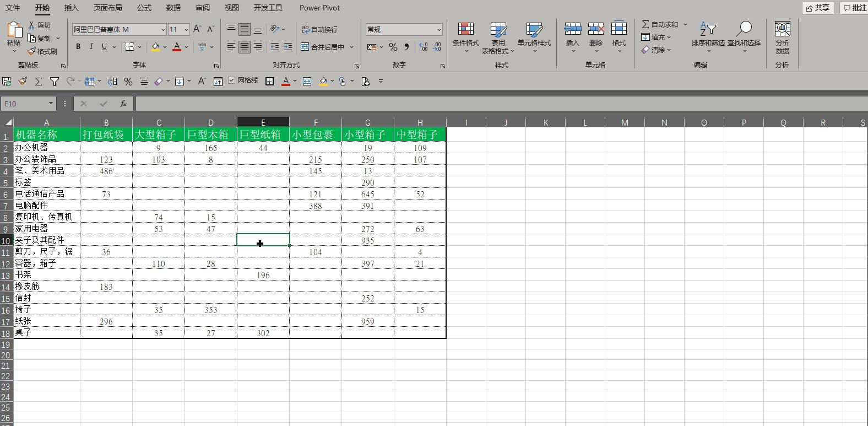Open the 清除 clear dropdown

pyautogui.click(x=656, y=50)
